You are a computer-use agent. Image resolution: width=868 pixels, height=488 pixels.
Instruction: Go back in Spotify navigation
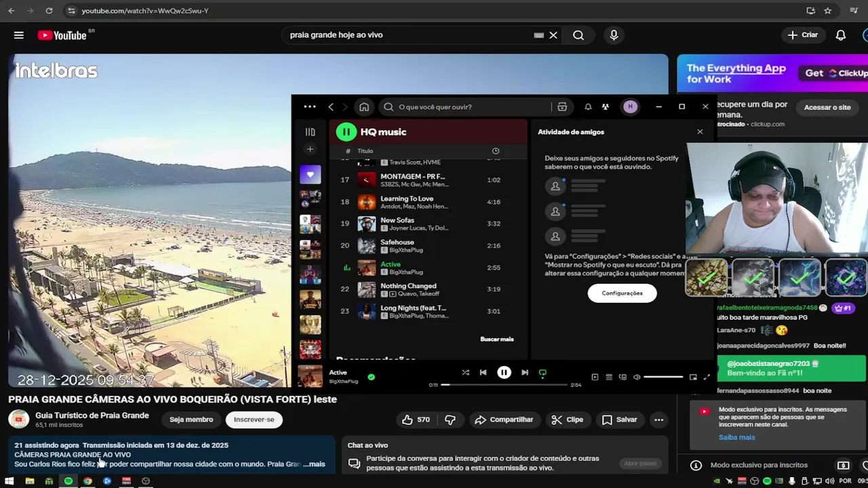(x=331, y=106)
